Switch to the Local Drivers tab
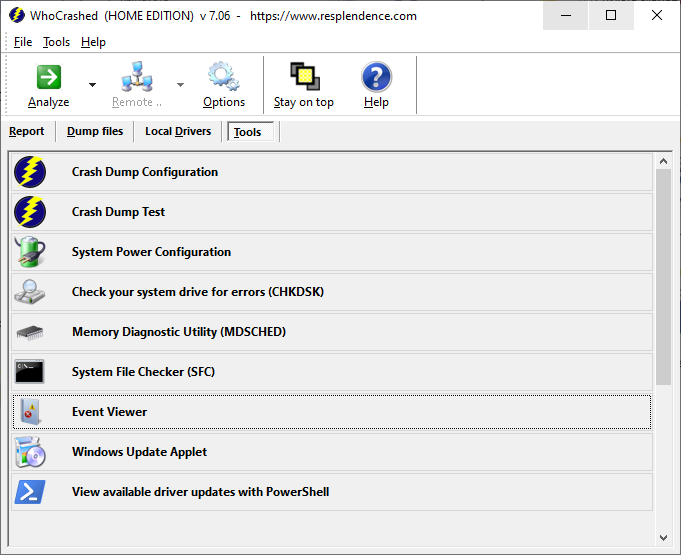This screenshot has height=555, width=681. [x=178, y=131]
